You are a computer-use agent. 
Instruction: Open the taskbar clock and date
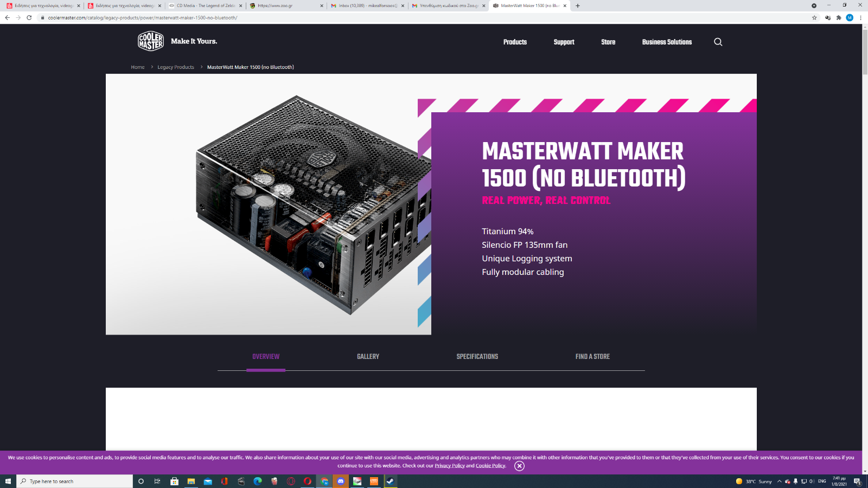(x=839, y=481)
